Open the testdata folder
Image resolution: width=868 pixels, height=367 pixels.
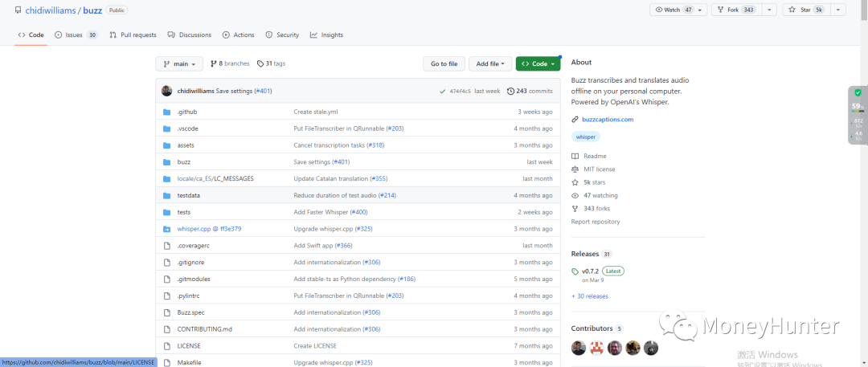pyautogui.click(x=189, y=195)
